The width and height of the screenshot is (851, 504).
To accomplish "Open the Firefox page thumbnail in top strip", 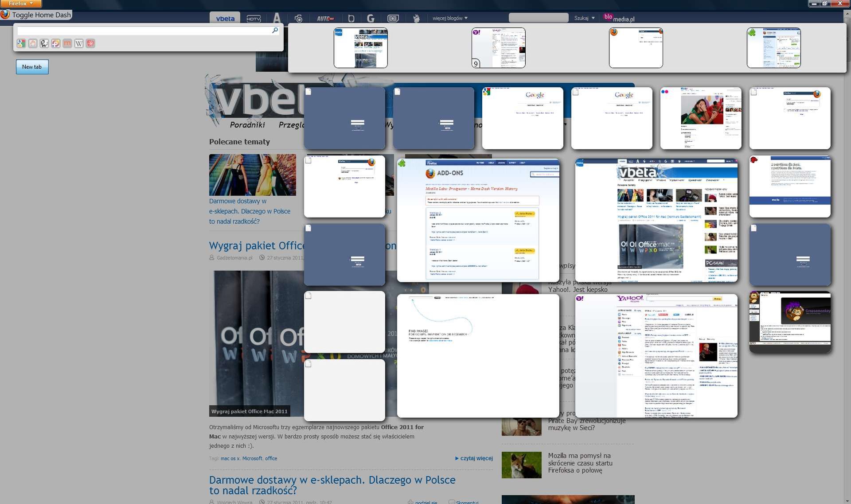I will tap(636, 48).
